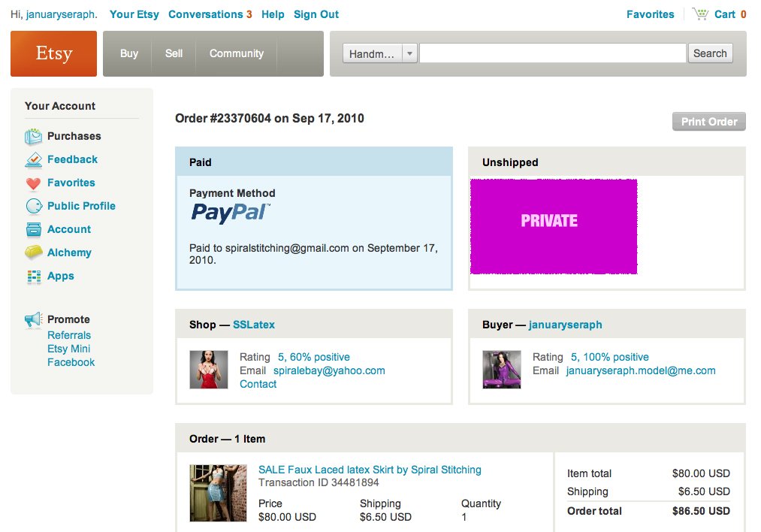
Task: Open SALE Faux Laced latex Skirt listing
Action: [370, 470]
